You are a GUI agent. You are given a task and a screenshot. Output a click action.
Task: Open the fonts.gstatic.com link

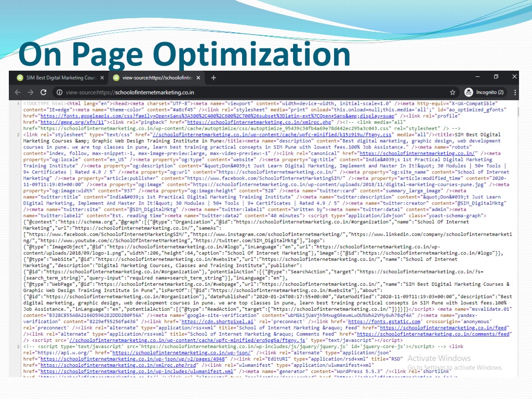(x=384, y=322)
